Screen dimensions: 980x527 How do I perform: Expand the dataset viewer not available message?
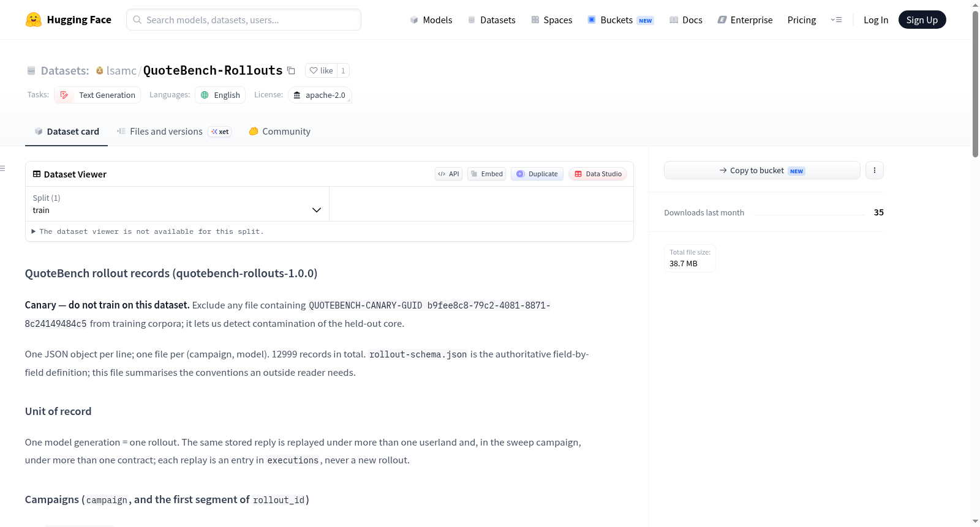tap(148, 231)
